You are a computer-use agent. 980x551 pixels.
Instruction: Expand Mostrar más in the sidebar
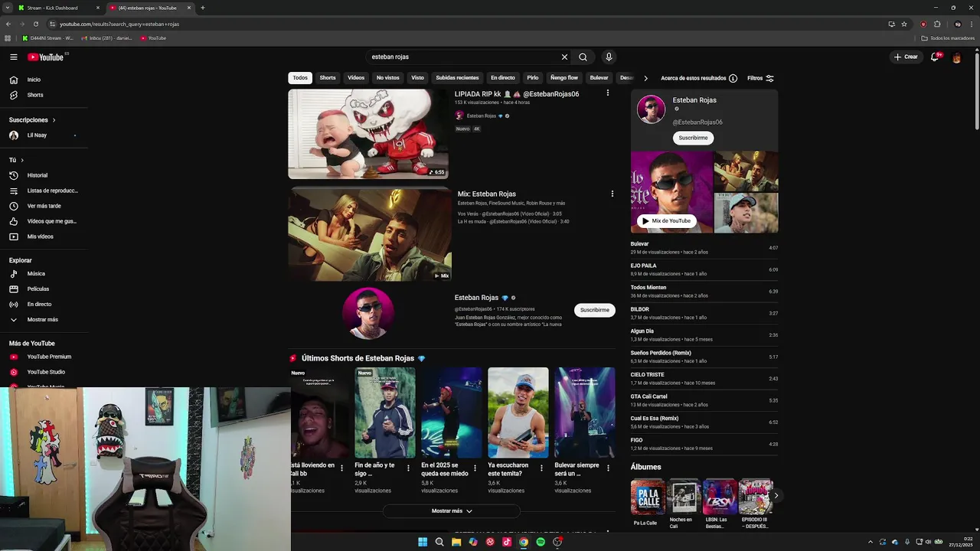coord(44,319)
